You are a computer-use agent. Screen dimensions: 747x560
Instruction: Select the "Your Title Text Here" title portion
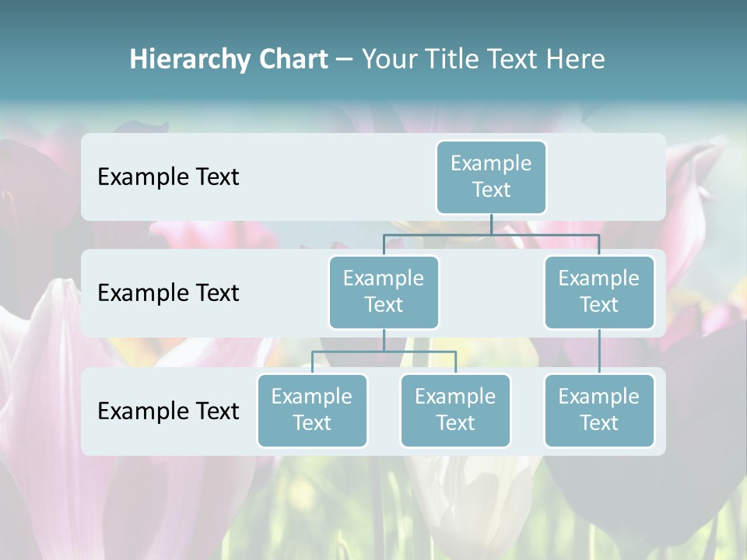pos(483,59)
